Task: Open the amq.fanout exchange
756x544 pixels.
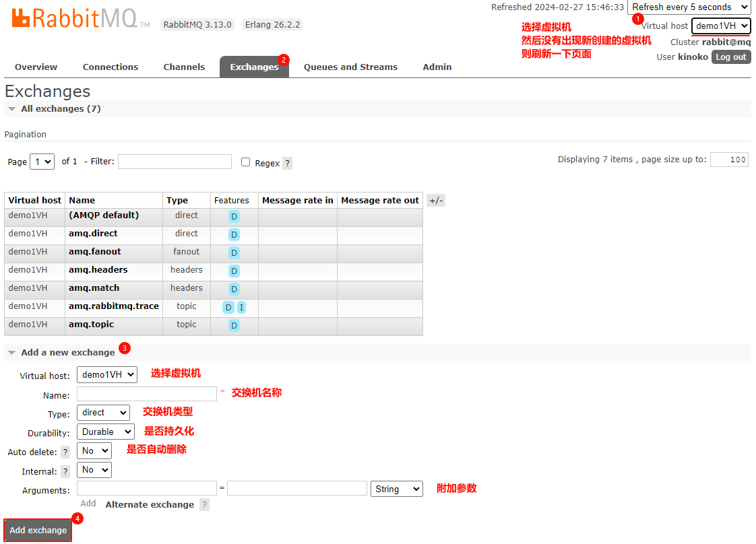Action: coord(94,252)
